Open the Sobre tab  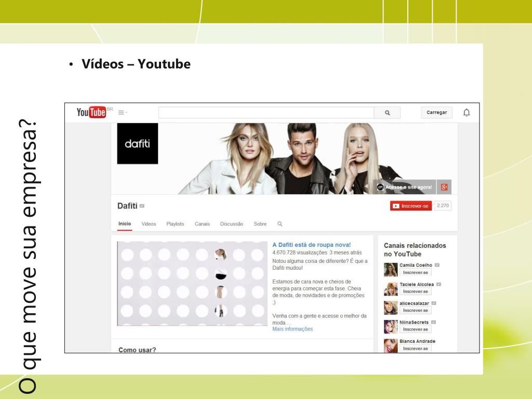260,224
